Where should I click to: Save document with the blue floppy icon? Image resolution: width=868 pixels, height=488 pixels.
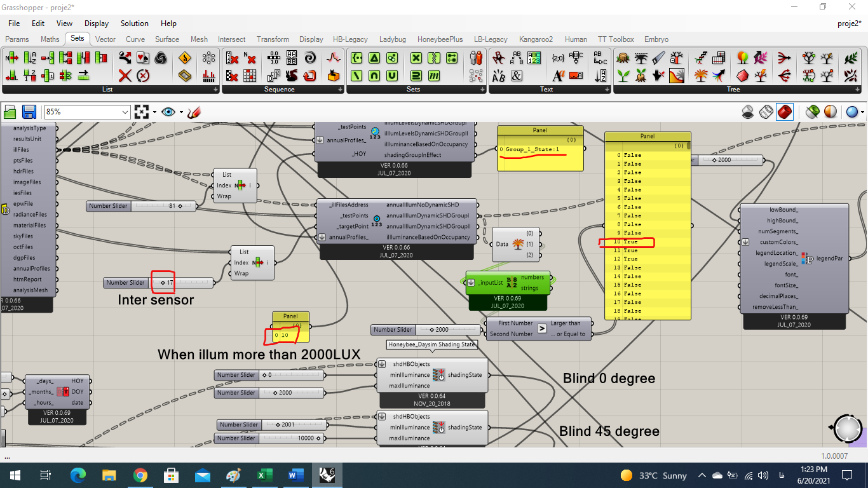(29, 112)
